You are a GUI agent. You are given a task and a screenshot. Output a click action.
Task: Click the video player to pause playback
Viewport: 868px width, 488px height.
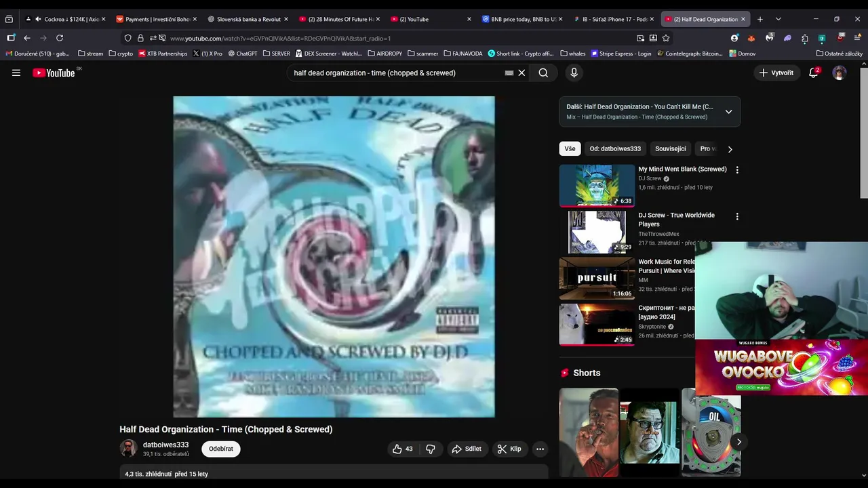[334, 256]
